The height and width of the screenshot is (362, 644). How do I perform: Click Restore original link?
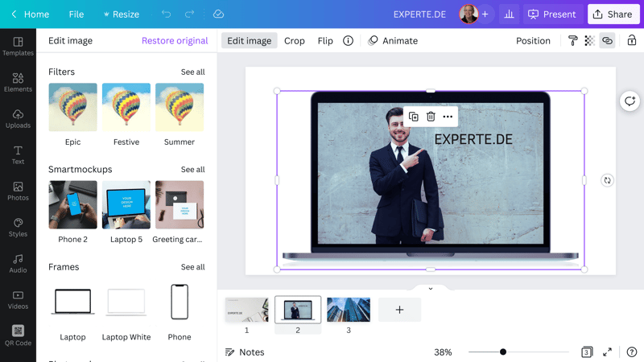coord(175,41)
